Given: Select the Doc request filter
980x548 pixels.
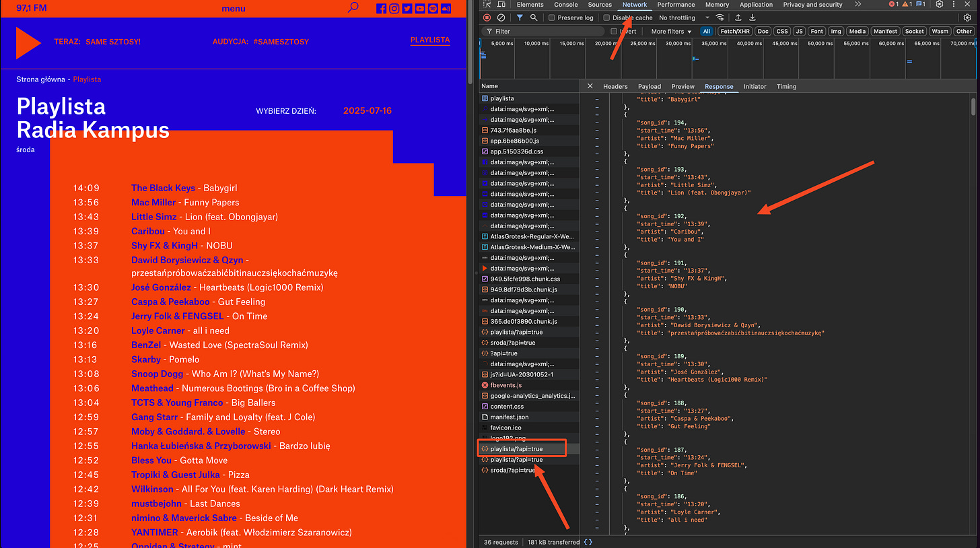Looking at the screenshot, I should click(763, 31).
